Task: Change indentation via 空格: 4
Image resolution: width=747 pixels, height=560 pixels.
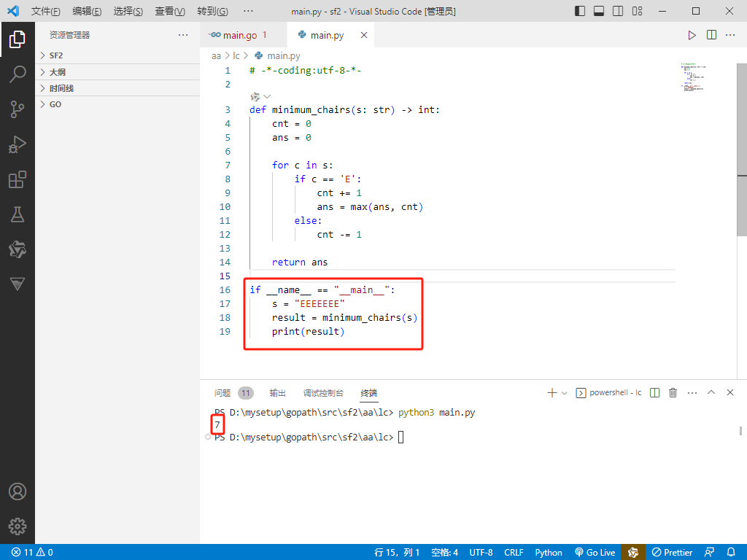Action: tap(444, 553)
